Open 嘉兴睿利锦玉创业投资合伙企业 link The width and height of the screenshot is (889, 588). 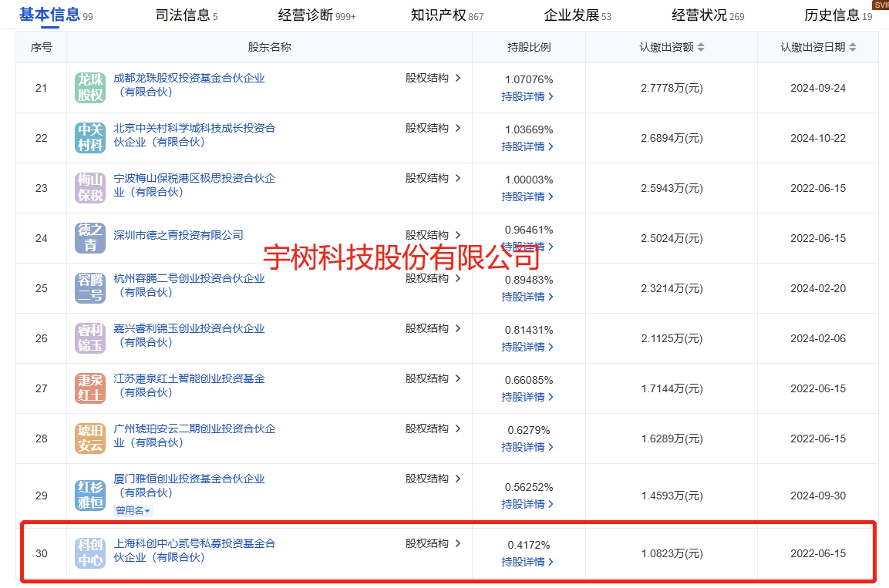click(x=189, y=335)
